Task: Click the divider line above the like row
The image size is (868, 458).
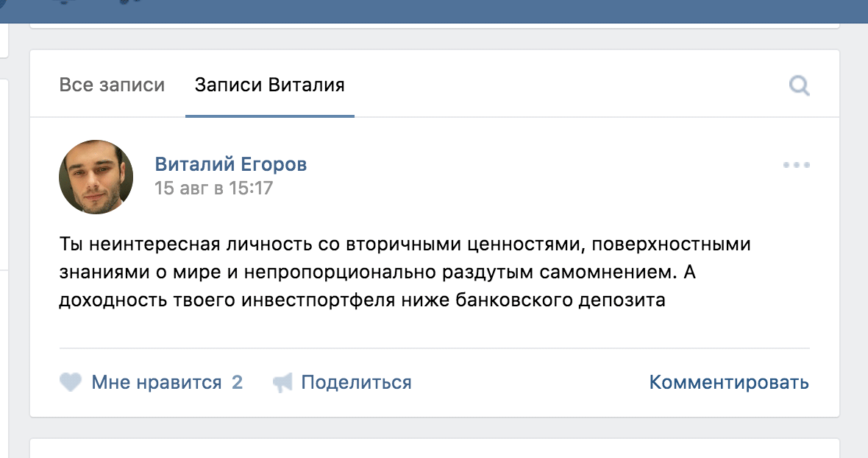Action: pos(434,348)
